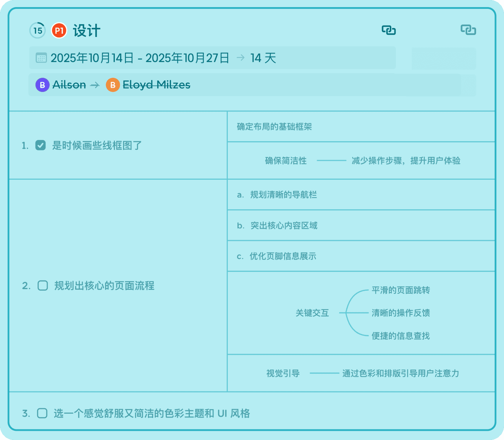Click the node 减少操作步骤，提升用户体验
504x440 pixels.
[x=406, y=161]
